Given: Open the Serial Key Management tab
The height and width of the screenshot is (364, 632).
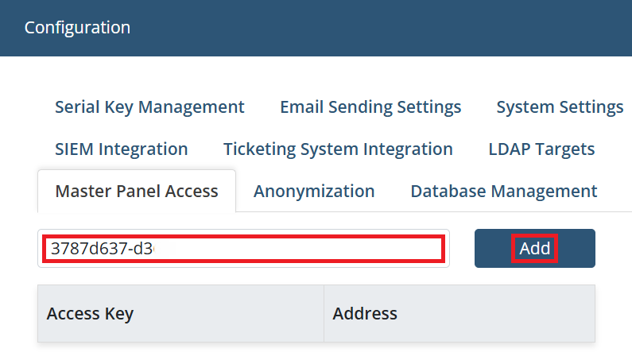Looking at the screenshot, I should coord(149,106).
